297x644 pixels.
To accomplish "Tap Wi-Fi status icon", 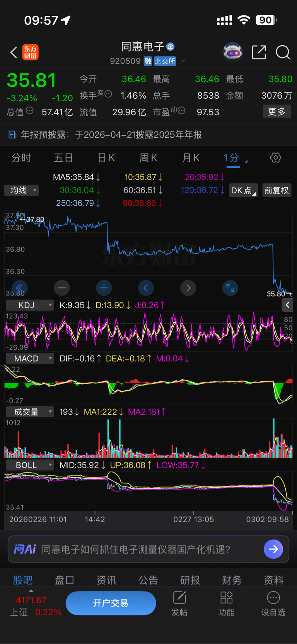I will pos(244,20).
